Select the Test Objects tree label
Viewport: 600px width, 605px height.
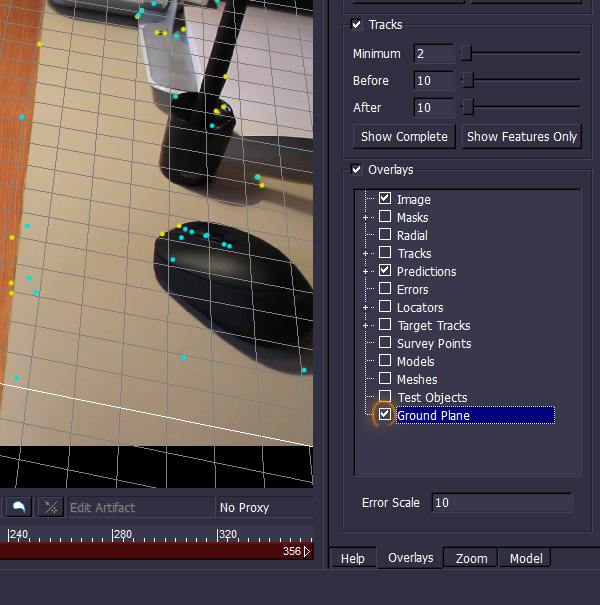(x=433, y=397)
